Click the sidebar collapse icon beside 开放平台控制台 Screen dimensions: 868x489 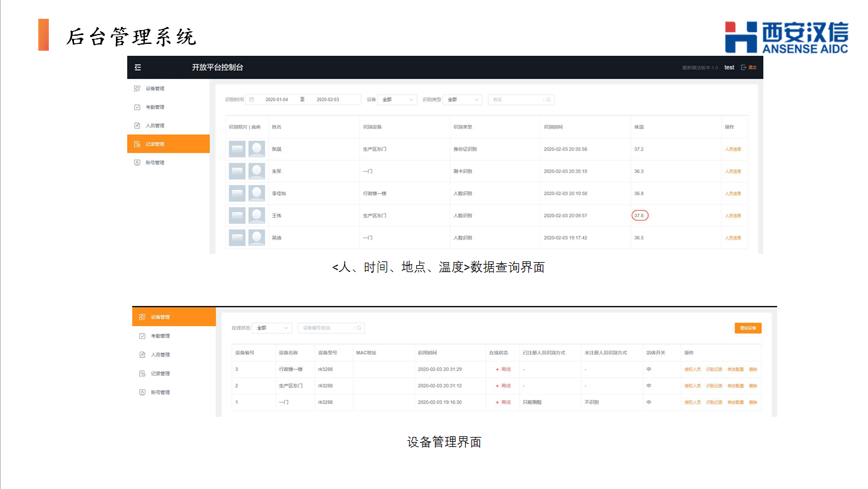coord(138,68)
